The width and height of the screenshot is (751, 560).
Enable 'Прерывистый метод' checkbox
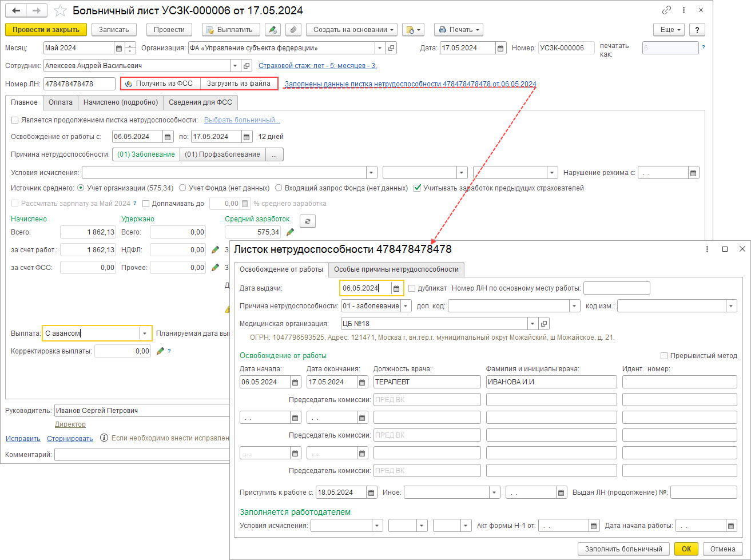(664, 356)
